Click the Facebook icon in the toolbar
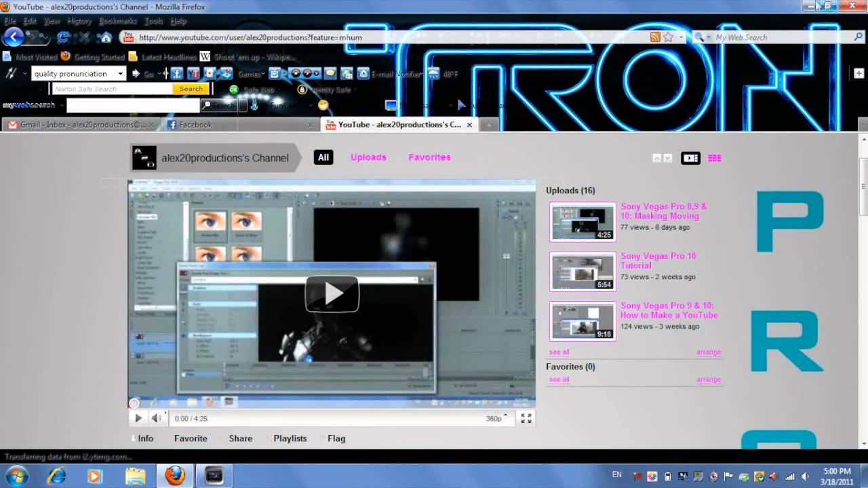Screen dimensions: 868x488 point(176,73)
